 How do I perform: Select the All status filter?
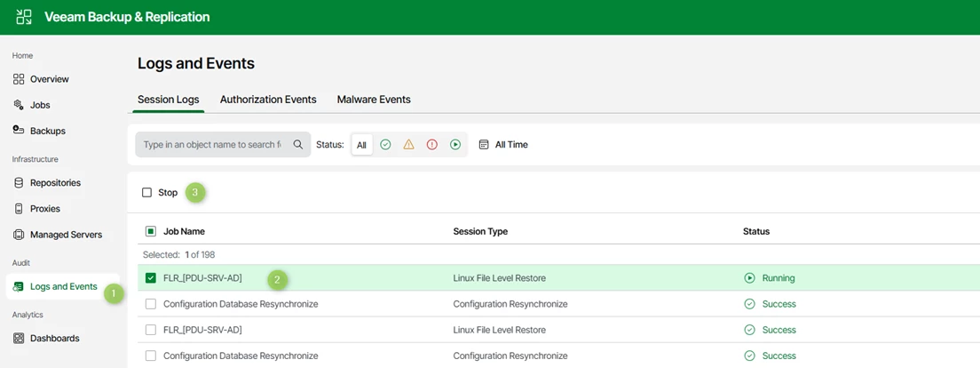[362, 145]
